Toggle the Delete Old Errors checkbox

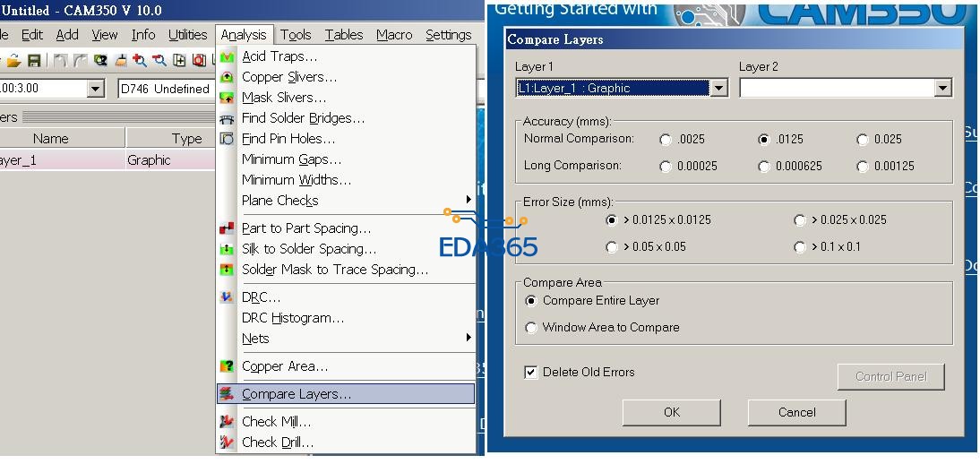pyautogui.click(x=531, y=372)
